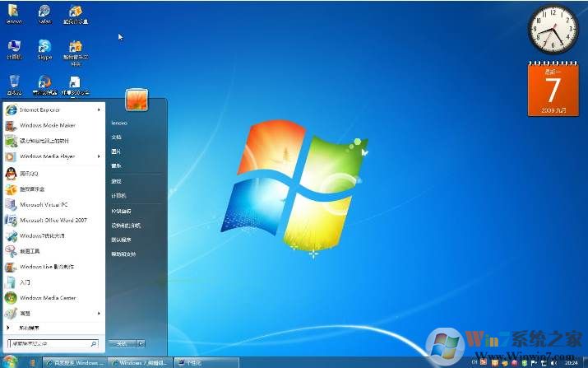Open the lenovo folder on desktop
This screenshot has width=588, height=368.
point(14,12)
